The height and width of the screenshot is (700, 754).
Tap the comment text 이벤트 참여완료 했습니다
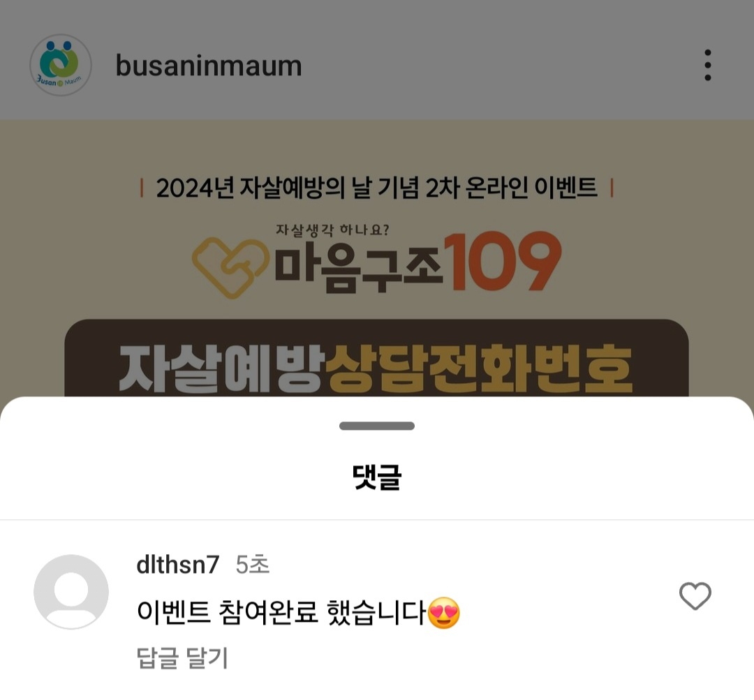pos(281,613)
